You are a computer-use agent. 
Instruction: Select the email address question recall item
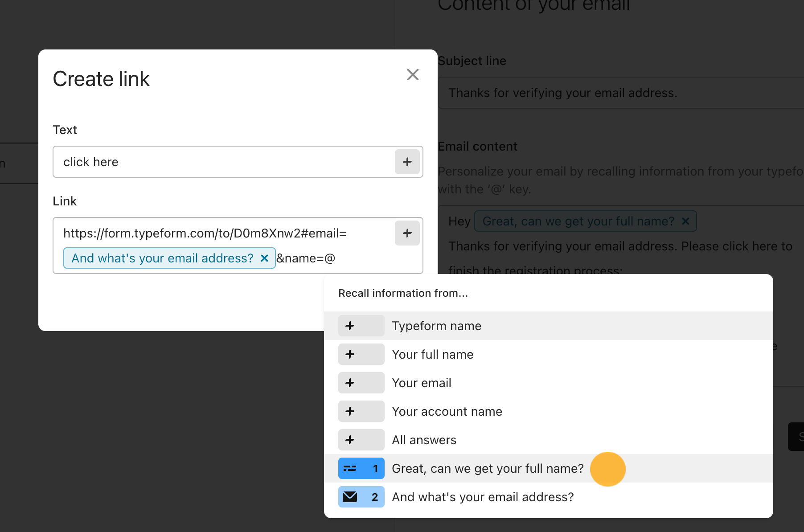(x=483, y=497)
